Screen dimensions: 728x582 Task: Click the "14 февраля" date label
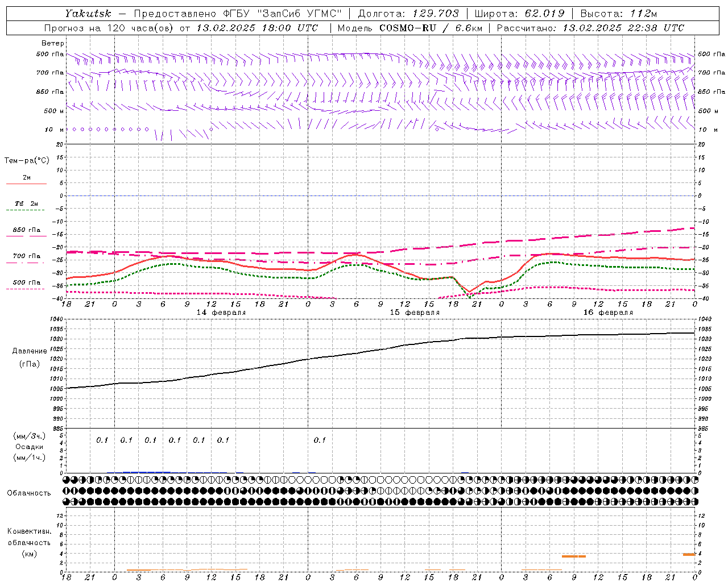tap(221, 313)
